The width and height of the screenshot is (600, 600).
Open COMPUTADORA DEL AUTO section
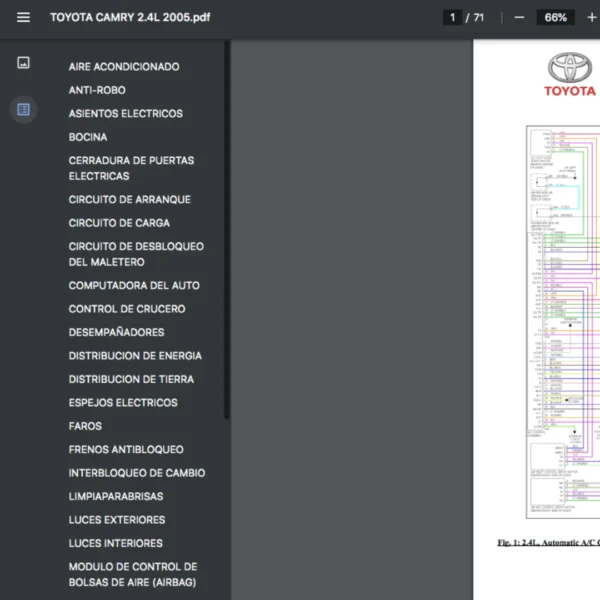134,286
